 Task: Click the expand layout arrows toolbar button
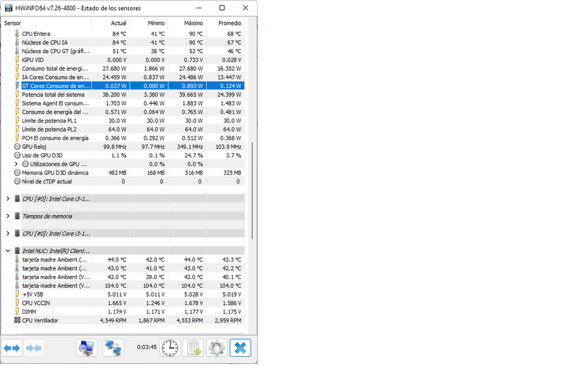[x=12, y=348]
